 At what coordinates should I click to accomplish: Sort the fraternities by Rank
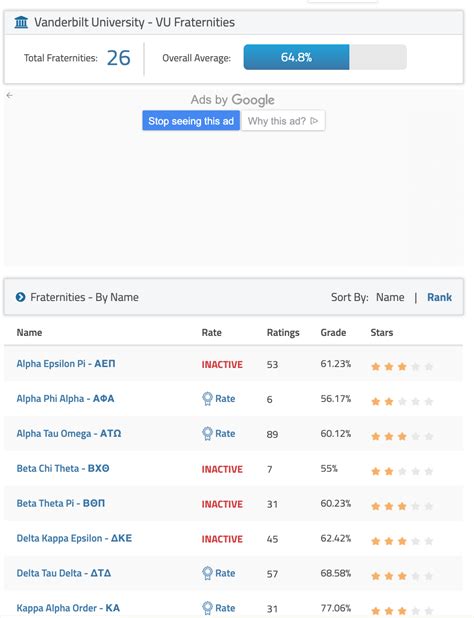pos(439,297)
